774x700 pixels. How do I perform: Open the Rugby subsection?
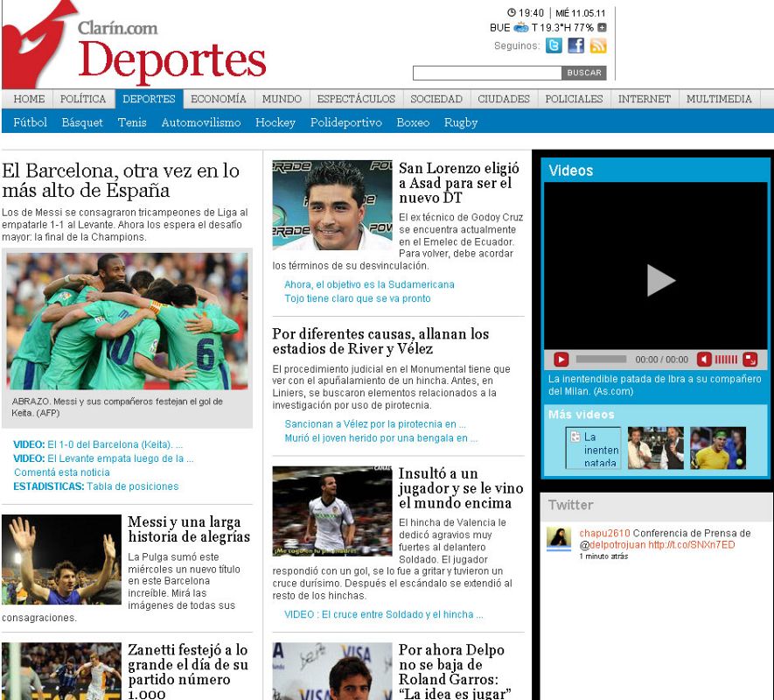pyautogui.click(x=461, y=122)
